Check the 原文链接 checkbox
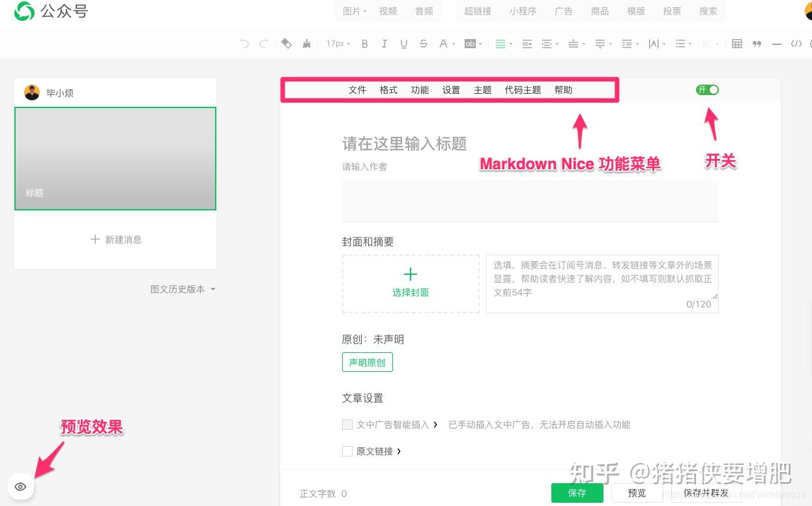 coord(347,451)
